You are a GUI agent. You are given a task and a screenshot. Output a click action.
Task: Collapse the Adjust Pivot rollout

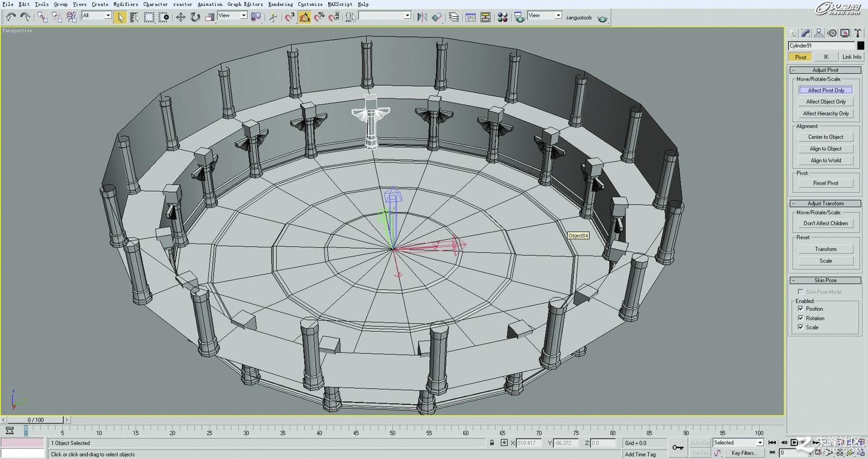(825, 70)
